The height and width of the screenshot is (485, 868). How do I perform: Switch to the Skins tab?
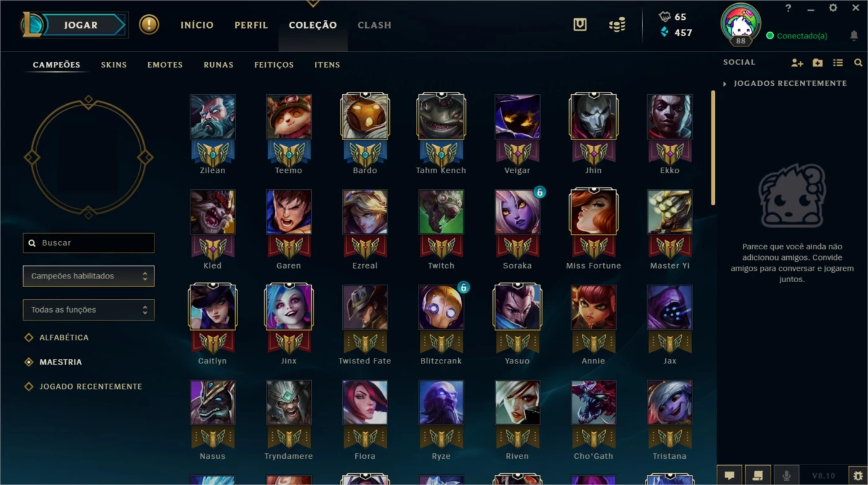114,65
